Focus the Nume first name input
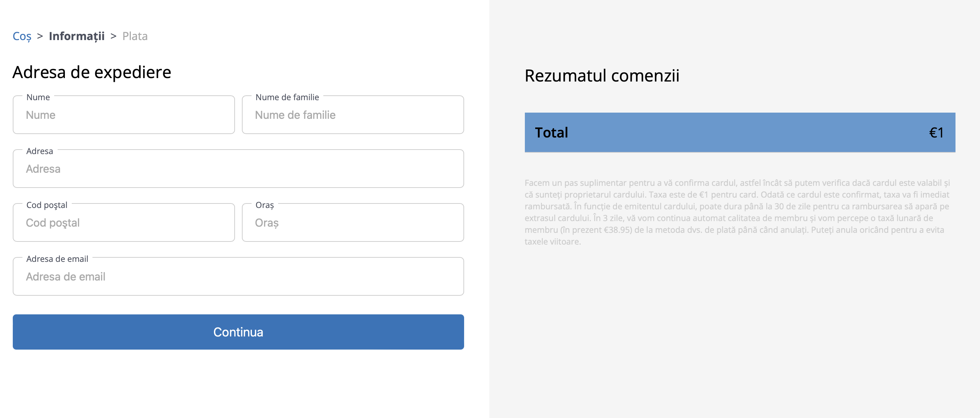The image size is (980, 418). click(x=124, y=115)
